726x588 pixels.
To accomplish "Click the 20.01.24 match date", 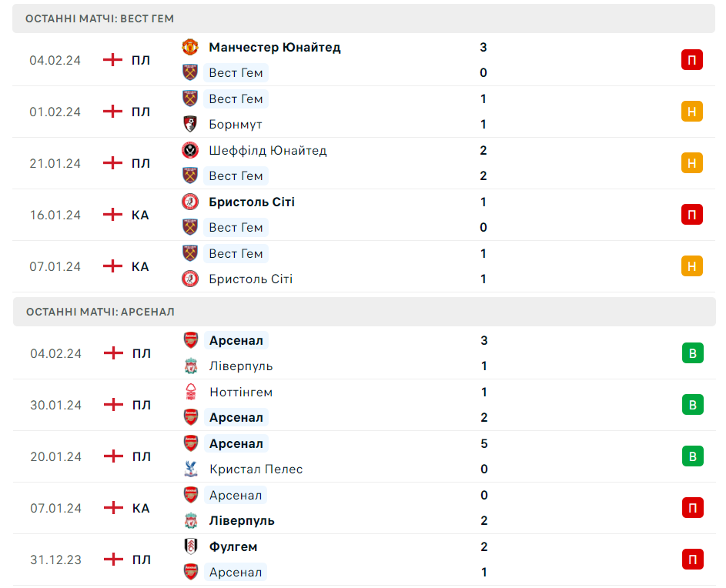I will coord(55,456).
